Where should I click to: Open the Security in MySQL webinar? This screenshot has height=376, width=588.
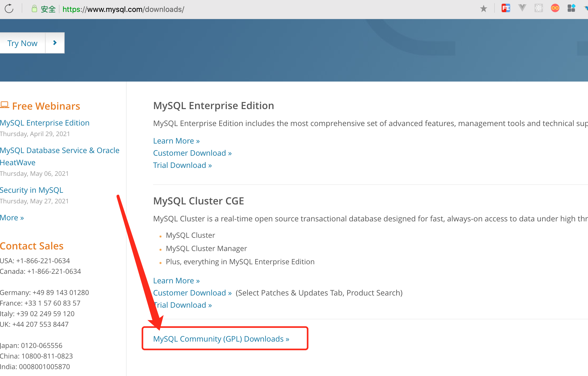click(x=32, y=190)
